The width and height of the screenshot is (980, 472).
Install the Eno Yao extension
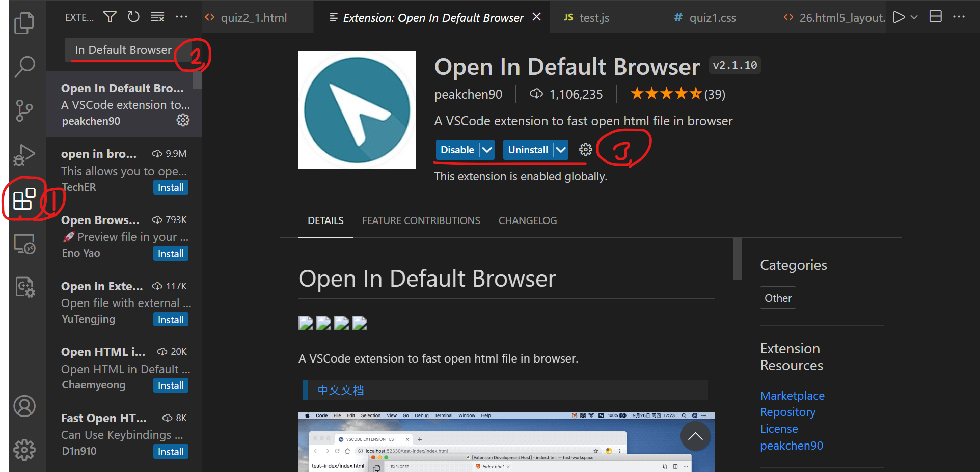171,254
